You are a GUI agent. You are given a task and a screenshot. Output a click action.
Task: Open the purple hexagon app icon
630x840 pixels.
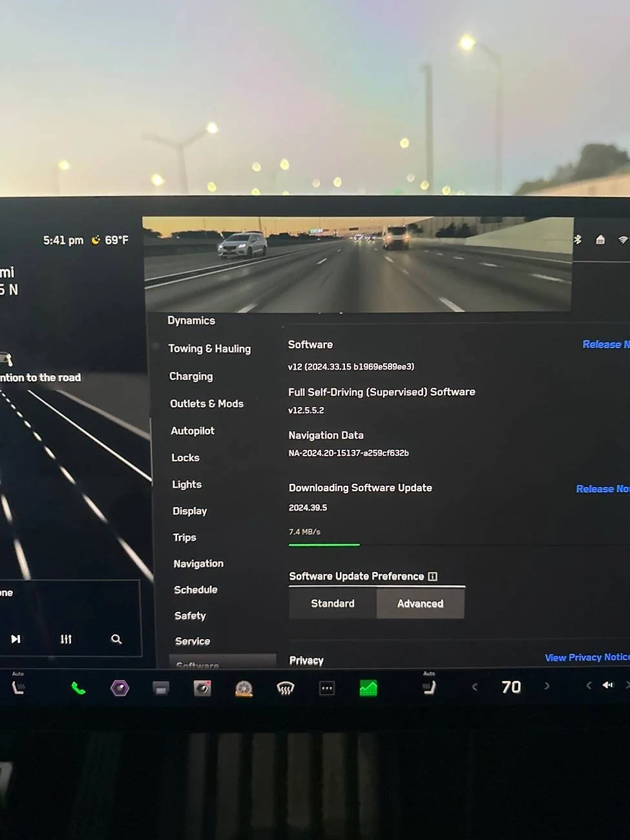point(120,688)
